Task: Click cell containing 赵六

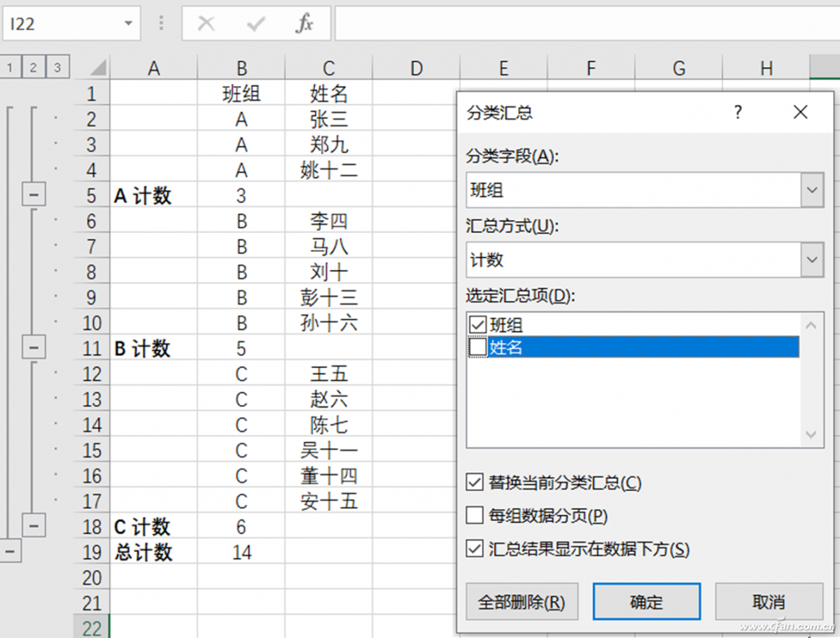Action: coord(329,399)
